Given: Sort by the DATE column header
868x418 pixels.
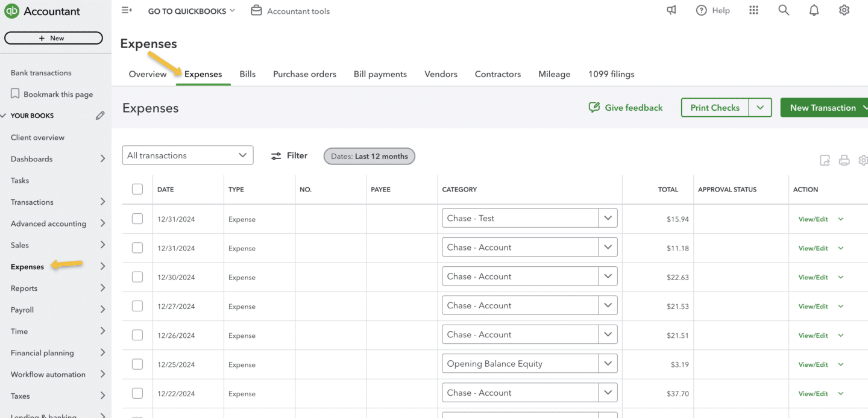Looking at the screenshot, I should (x=165, y=189).
